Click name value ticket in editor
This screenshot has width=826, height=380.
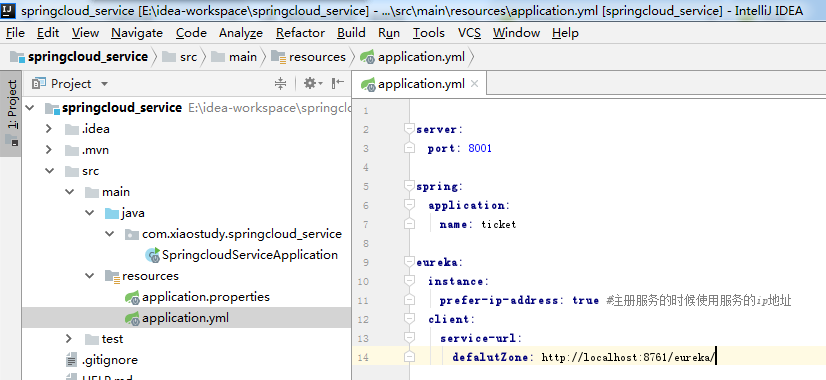pos(498,225)
